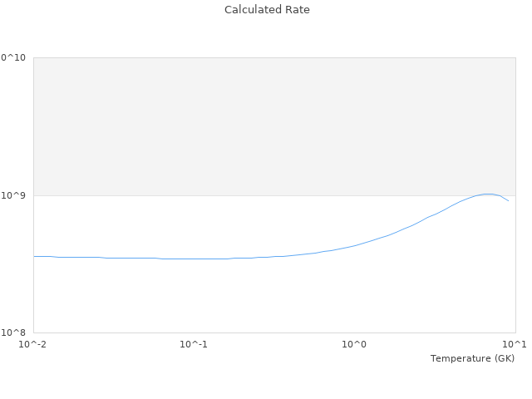
Task: Click the "Calculated Rate" chart title
Action: coord(266,10)
